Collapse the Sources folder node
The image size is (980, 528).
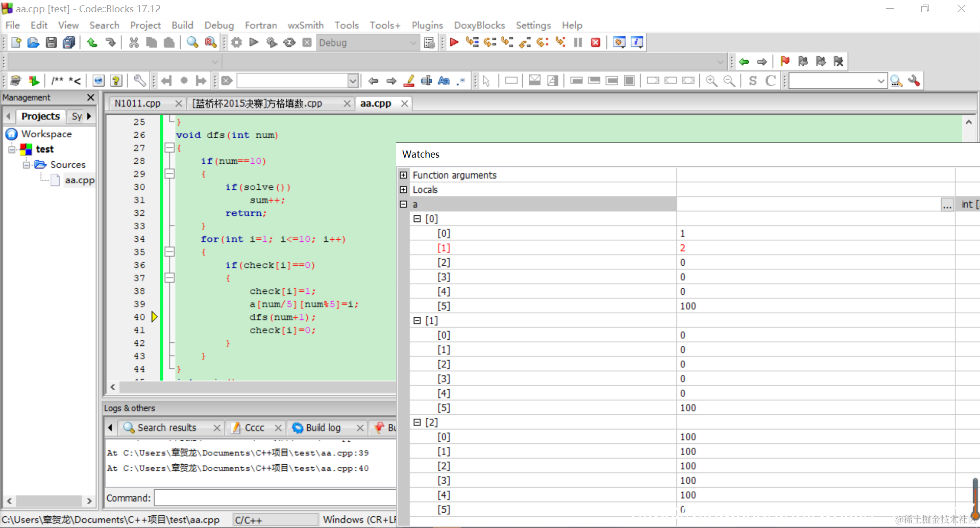tap(27, 165)
